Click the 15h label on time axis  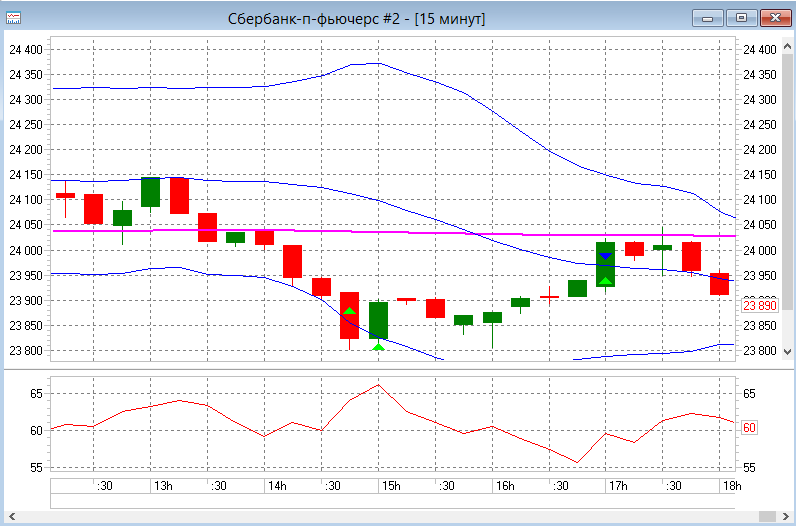pos(391,486)
